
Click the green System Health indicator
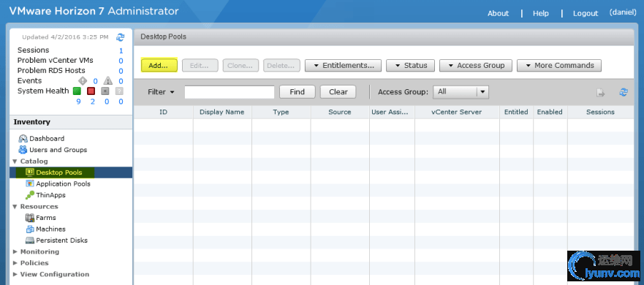[77, 91]
